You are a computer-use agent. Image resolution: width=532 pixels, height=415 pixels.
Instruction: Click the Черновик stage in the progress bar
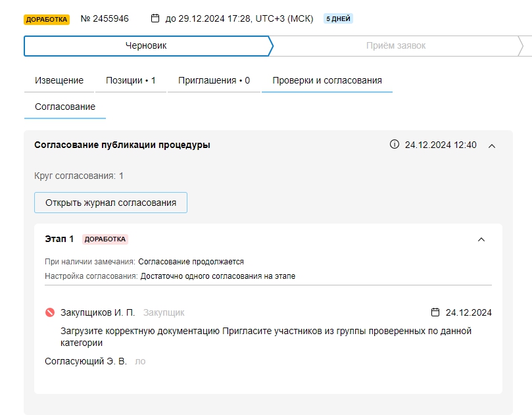pyautogui.click(x=146, y=46)
